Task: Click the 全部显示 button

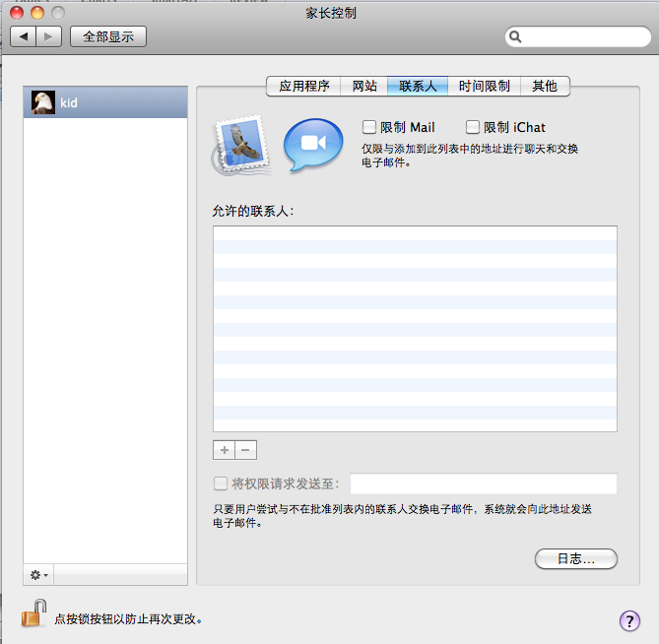Action: click(x=108, y=36)
